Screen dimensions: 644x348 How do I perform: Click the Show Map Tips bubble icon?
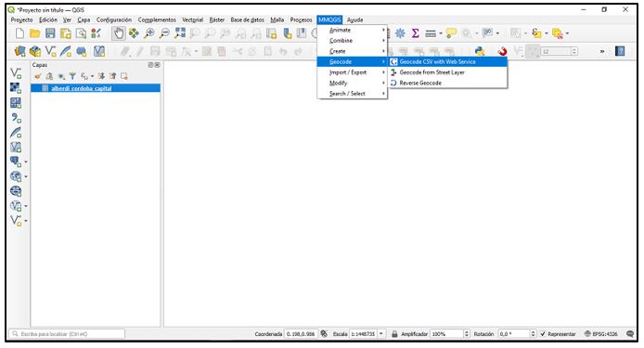(x=451, y=33)
